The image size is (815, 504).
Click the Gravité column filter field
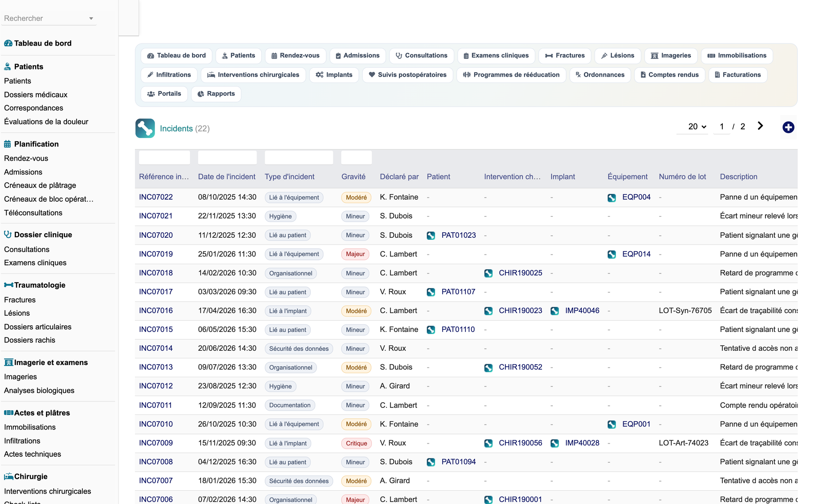(x=356, y=157)
